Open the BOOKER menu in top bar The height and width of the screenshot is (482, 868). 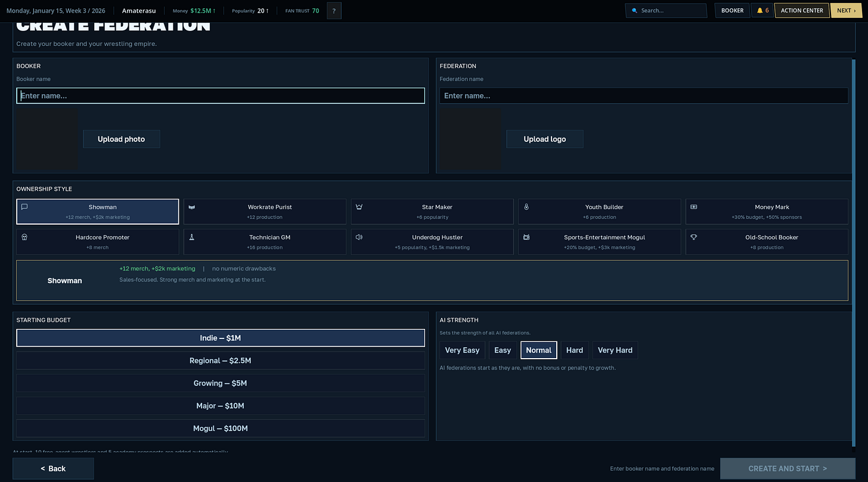click(732, 11)
